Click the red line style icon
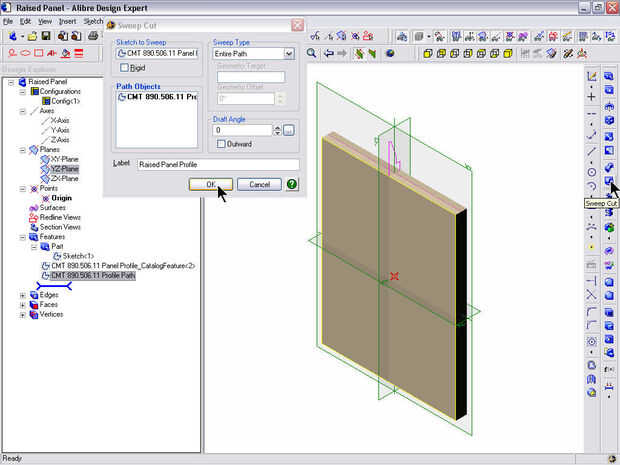The width and height of the screenshot is (620, 465). click(79, 53)
